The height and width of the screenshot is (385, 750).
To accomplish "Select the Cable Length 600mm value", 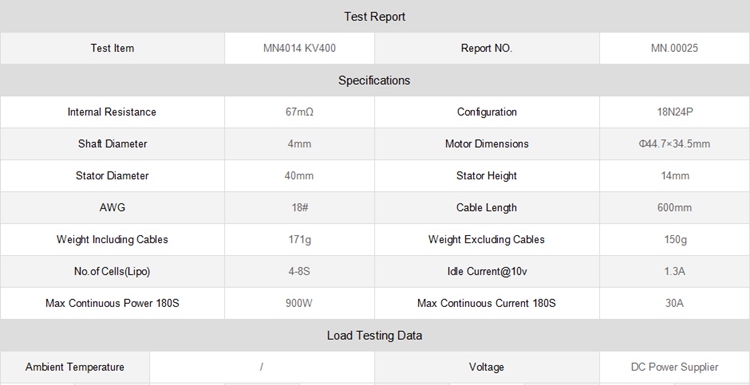I will [674, 208].
